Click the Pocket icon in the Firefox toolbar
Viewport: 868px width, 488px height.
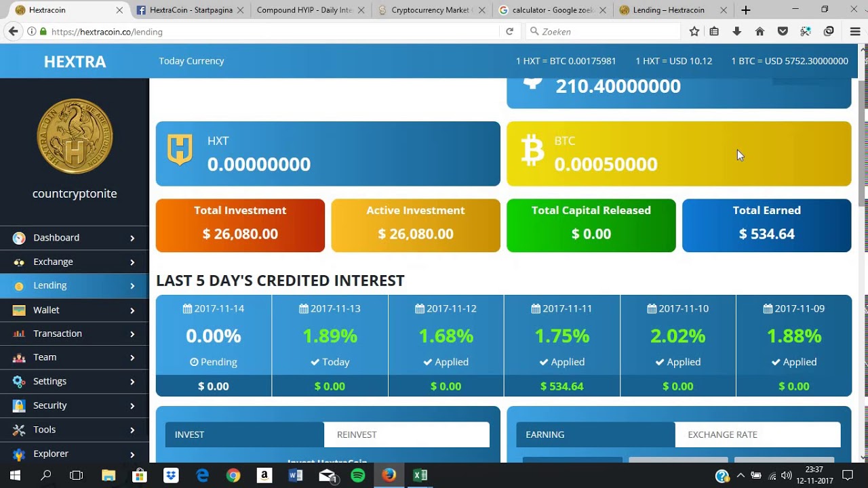783,31
